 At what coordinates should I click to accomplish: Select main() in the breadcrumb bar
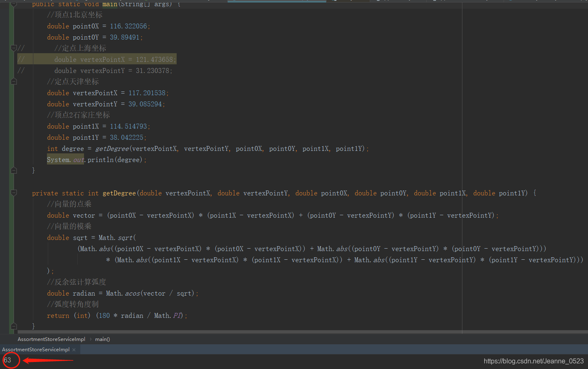coord(103,339)
